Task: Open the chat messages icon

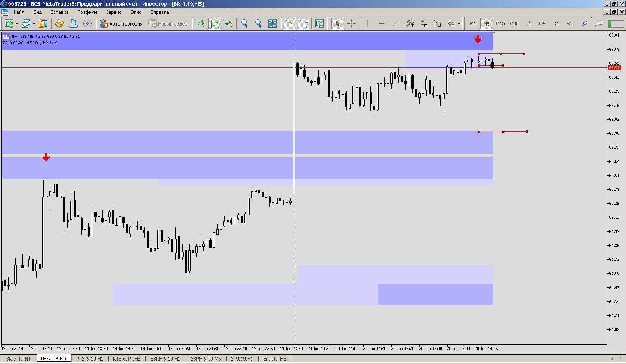Action: [599, 23]
